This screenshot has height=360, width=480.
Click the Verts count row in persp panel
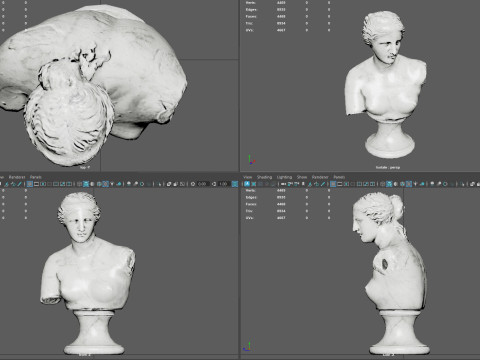(x=287, y=3)
